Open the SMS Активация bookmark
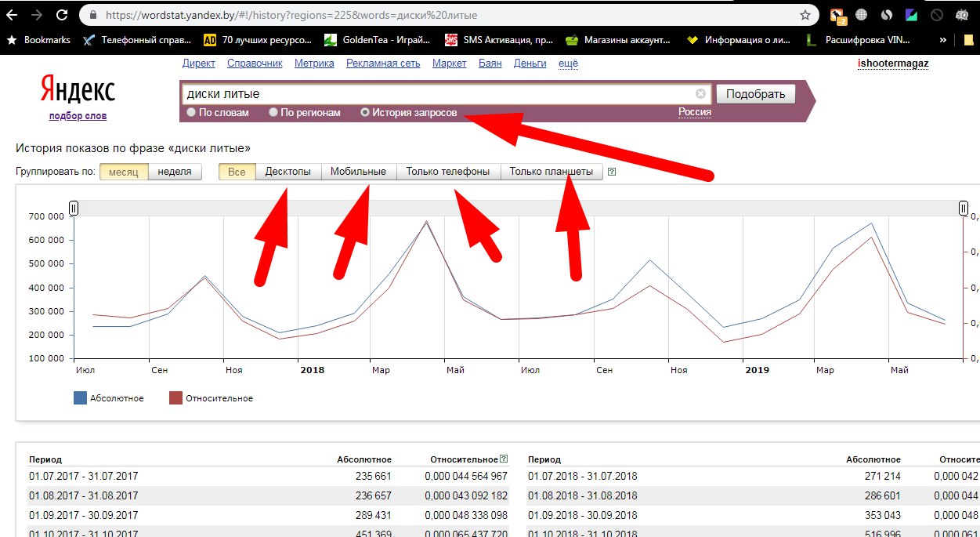This screenshot has width=980, height=537. (x=499, y=40)
